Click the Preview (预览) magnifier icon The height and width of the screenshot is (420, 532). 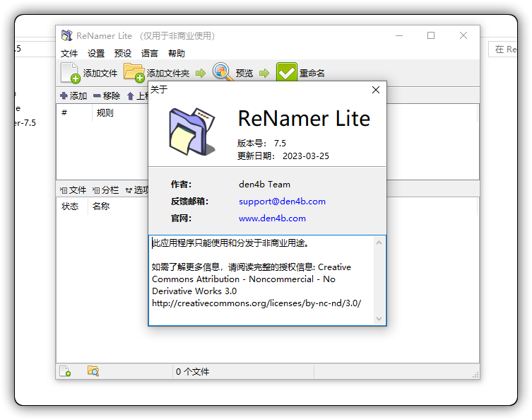tap(223, 72)
